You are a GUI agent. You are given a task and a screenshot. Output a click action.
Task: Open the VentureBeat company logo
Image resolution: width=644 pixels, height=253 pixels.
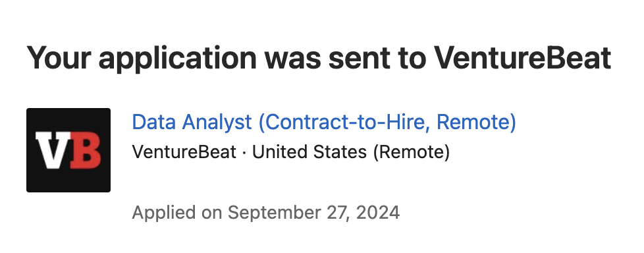coord(68,150)
